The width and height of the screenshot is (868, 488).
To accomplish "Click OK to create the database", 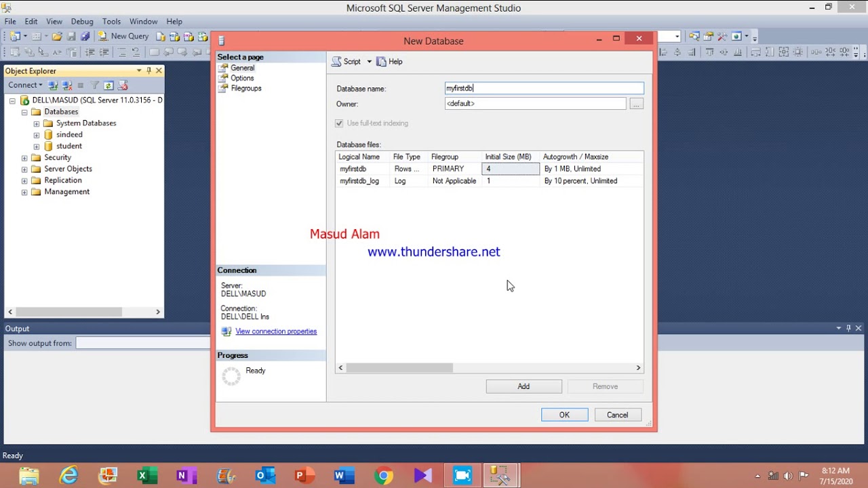I will pyautogui.click(x=564, y=415).
